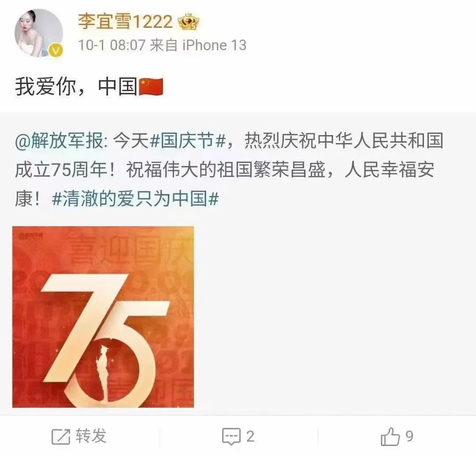
Task: Open comments via the speech bubble icon
Action: 231,437
